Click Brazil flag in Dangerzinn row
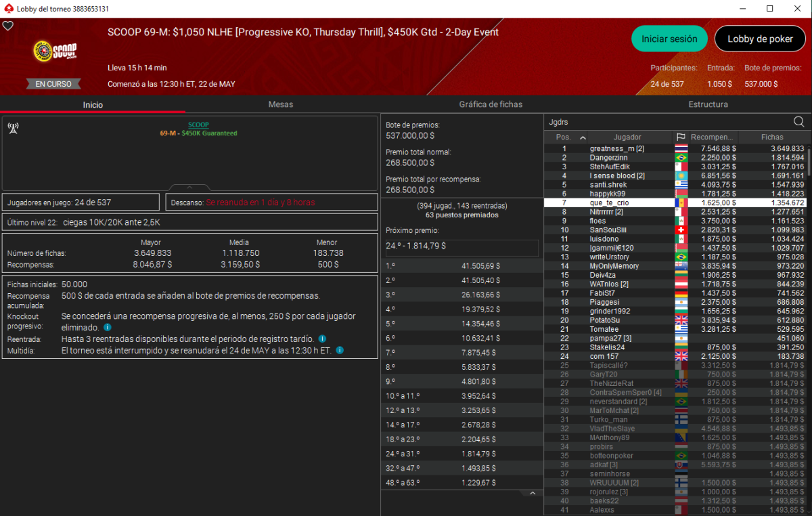 [x=681, y=157]
